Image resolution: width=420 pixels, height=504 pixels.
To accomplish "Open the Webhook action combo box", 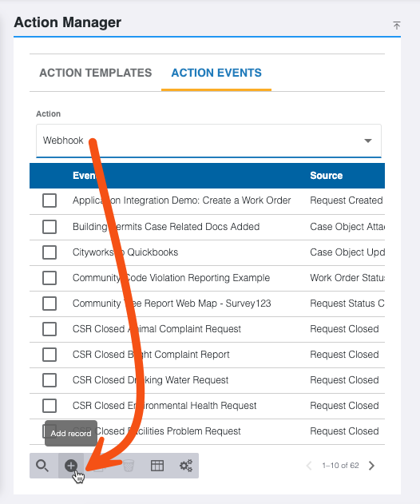I will 208,141.
